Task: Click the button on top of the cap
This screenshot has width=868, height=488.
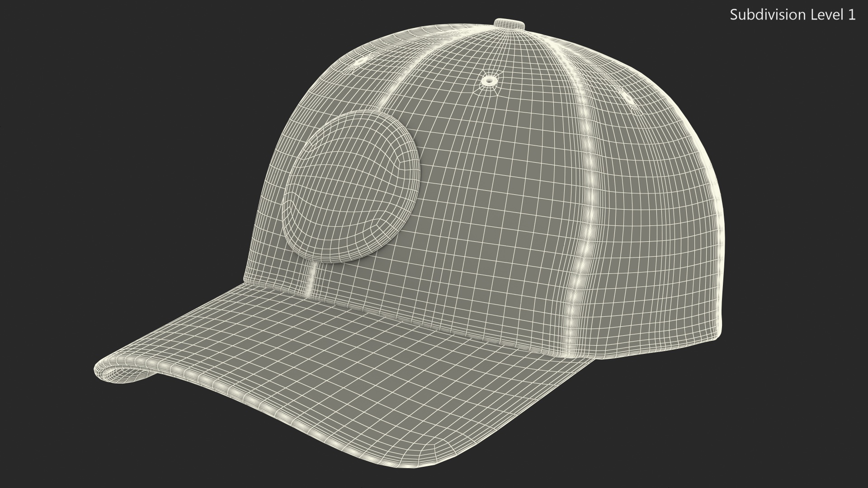Action: pyautogui.click(x=509, y=24)
